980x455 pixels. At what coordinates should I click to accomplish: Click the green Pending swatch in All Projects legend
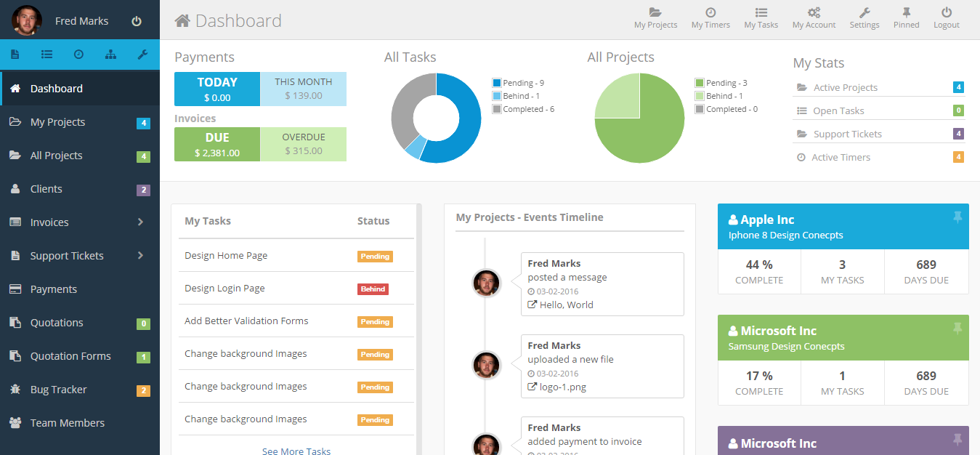[700, 83]
